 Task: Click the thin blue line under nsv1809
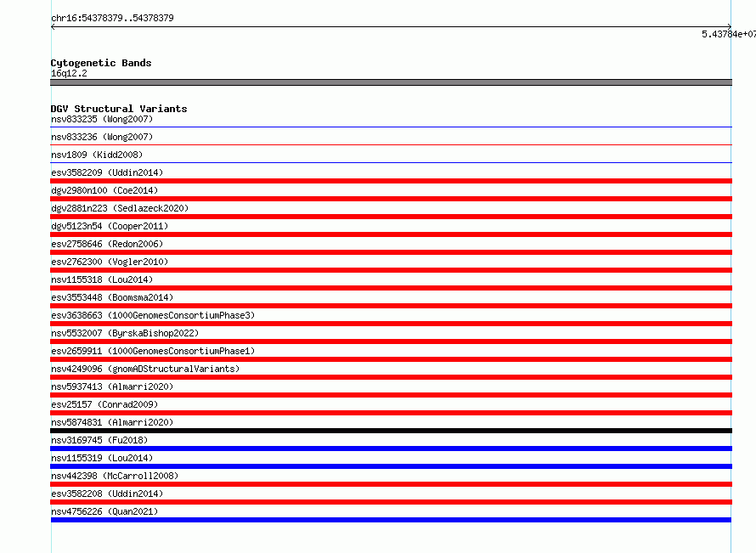(391, 162)
